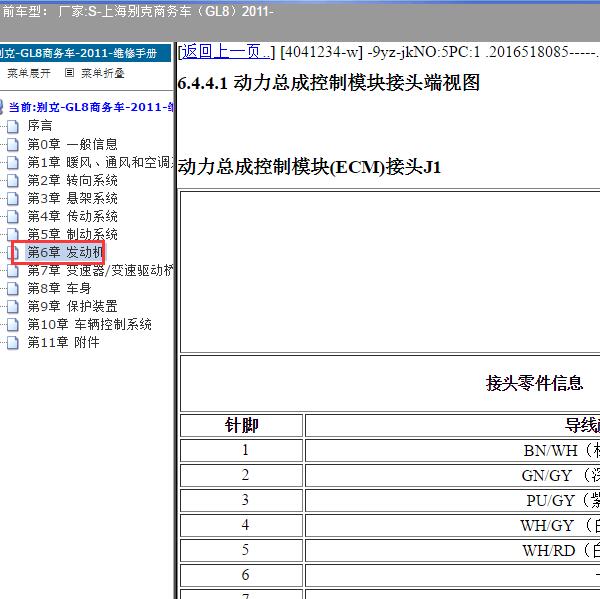600x599 pixels.
Task: Open 第4章 传动系统
Action: click(72, 216)
